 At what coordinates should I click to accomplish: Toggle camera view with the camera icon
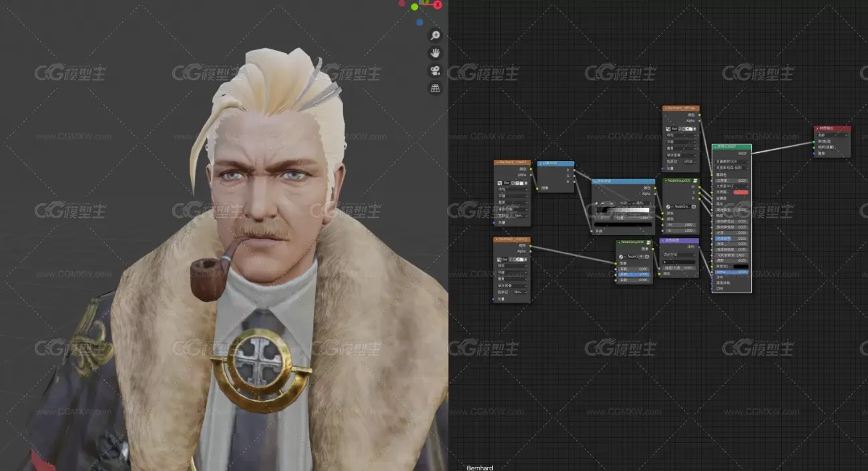435,70
